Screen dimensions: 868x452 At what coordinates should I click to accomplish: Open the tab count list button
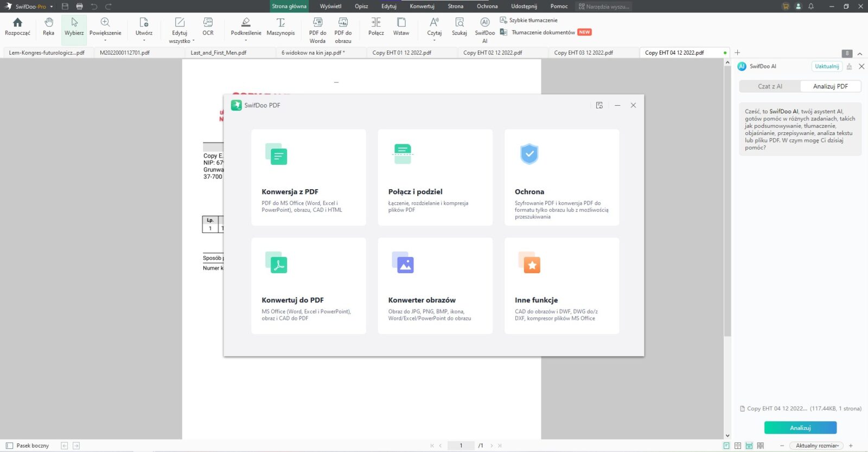[847, 53]
